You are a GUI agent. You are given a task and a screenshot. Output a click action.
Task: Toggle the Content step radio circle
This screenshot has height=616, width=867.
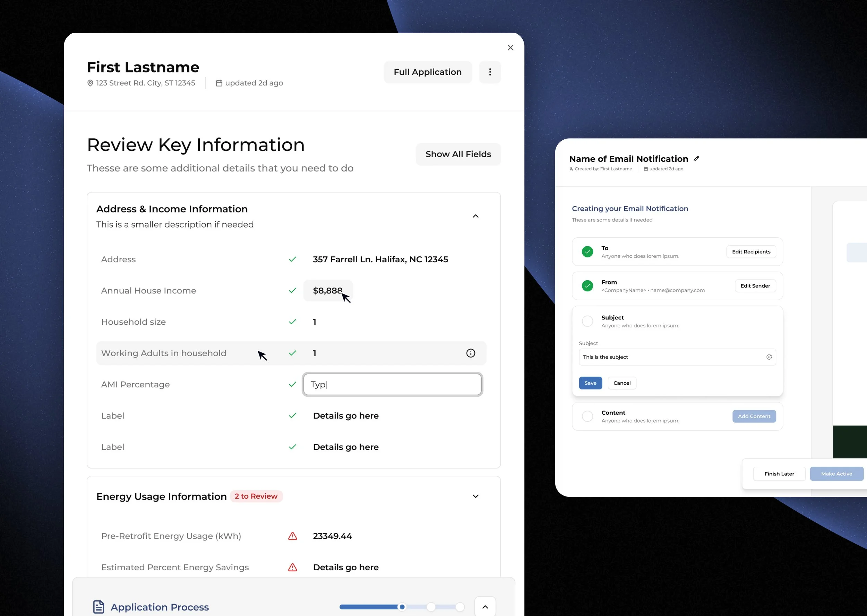click(x=587, y=416)
